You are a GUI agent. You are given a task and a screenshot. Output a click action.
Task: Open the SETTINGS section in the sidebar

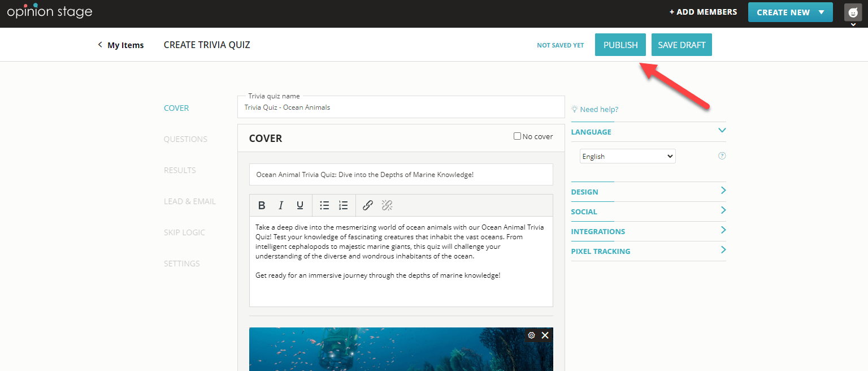[181, 263]
